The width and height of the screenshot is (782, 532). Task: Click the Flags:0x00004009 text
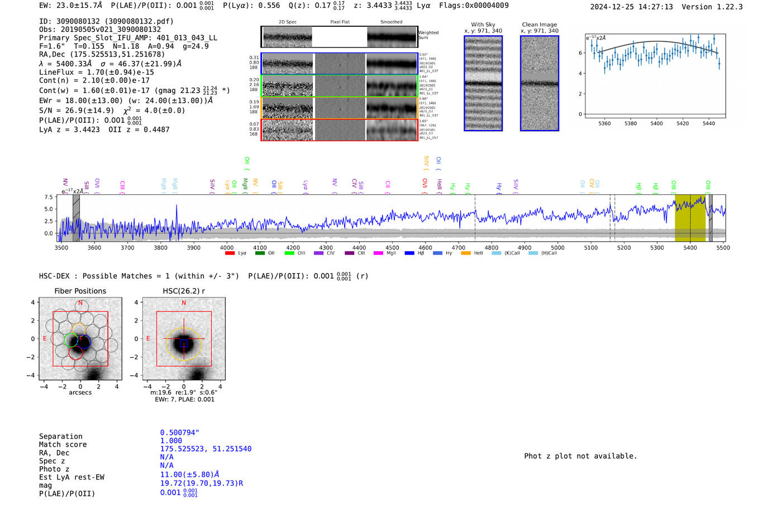tap(474, 6)
